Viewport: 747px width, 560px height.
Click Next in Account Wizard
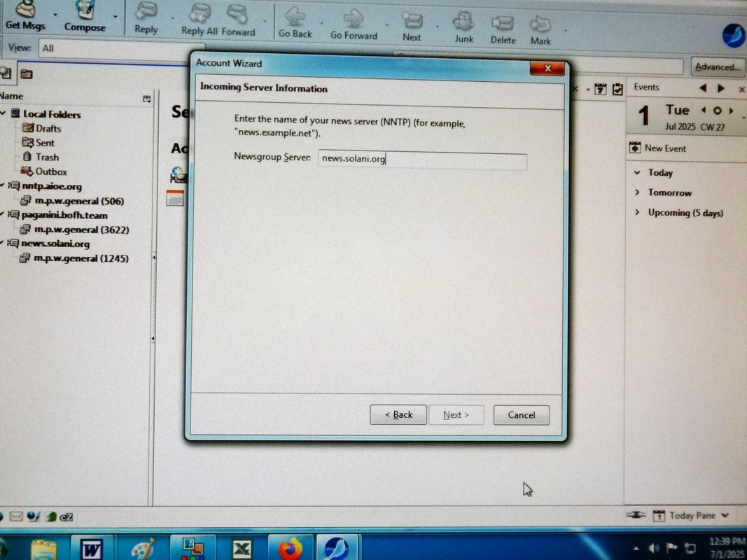pyautogui.click(x=456, y=415)
